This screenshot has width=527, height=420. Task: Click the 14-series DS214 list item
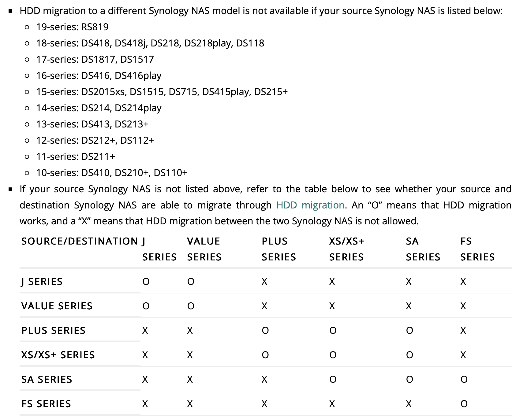tap(99, 108)
